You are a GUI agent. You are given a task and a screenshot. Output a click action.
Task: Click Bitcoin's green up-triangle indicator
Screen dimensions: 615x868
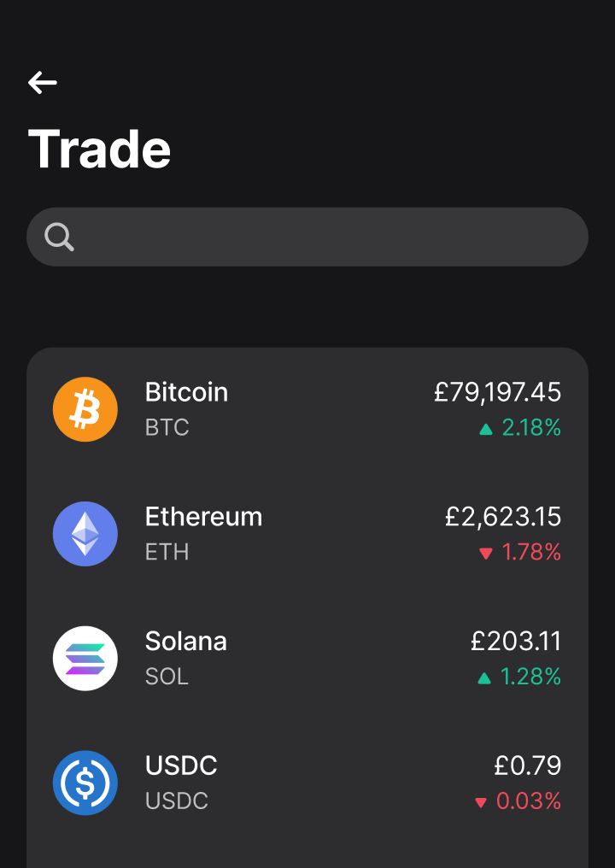486,429
